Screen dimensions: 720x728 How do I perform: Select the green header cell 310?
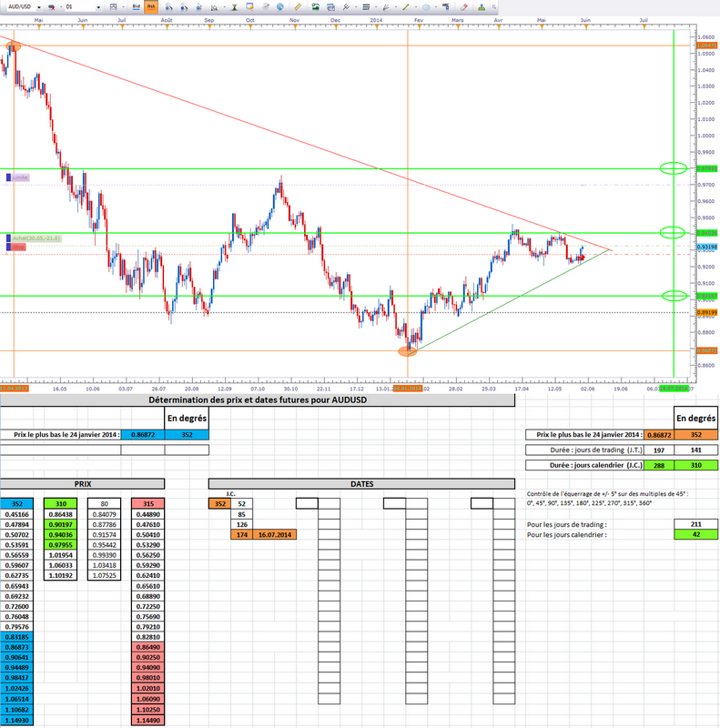tap(60, 504)
